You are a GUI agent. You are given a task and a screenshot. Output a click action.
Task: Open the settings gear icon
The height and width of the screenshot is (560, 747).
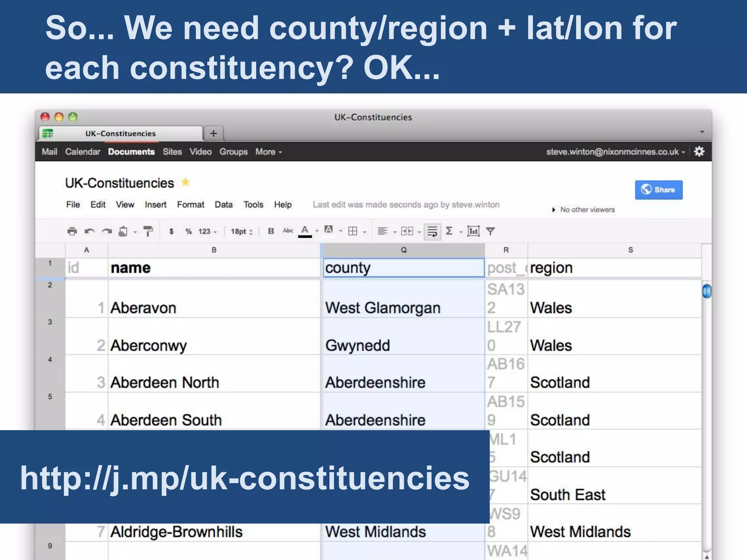699,152
